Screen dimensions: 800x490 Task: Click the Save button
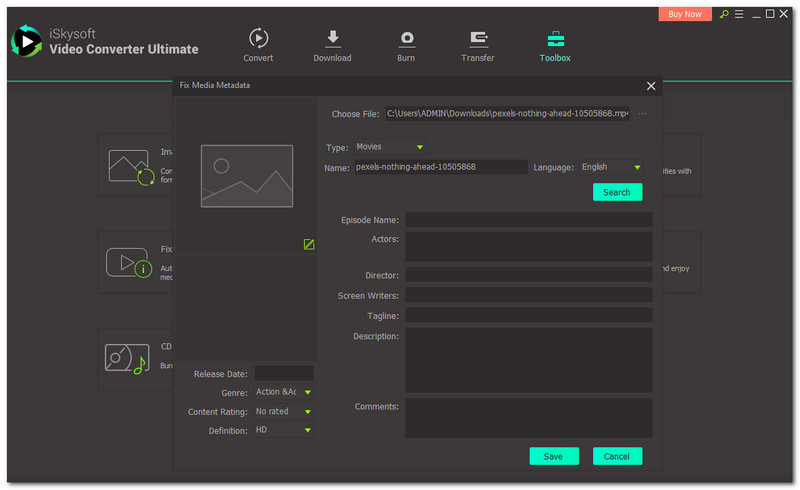tap(554, 456)
